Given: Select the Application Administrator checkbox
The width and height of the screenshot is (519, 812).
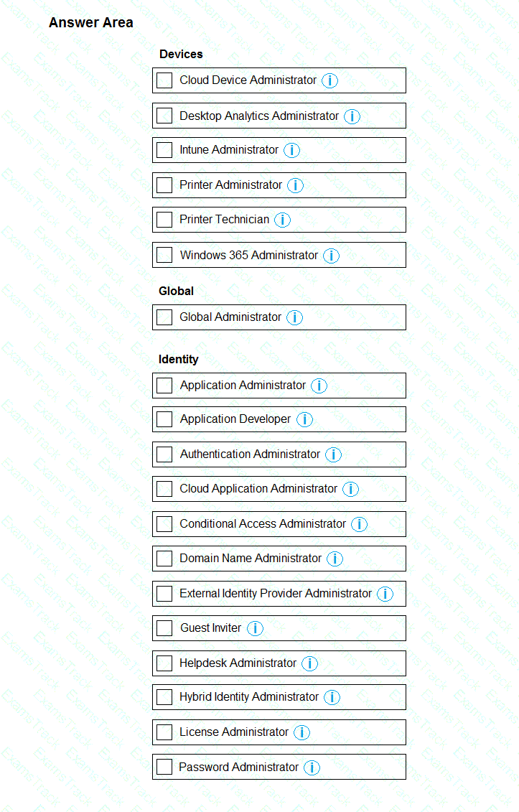Looking at the screenshot, I should pos(164,386).
